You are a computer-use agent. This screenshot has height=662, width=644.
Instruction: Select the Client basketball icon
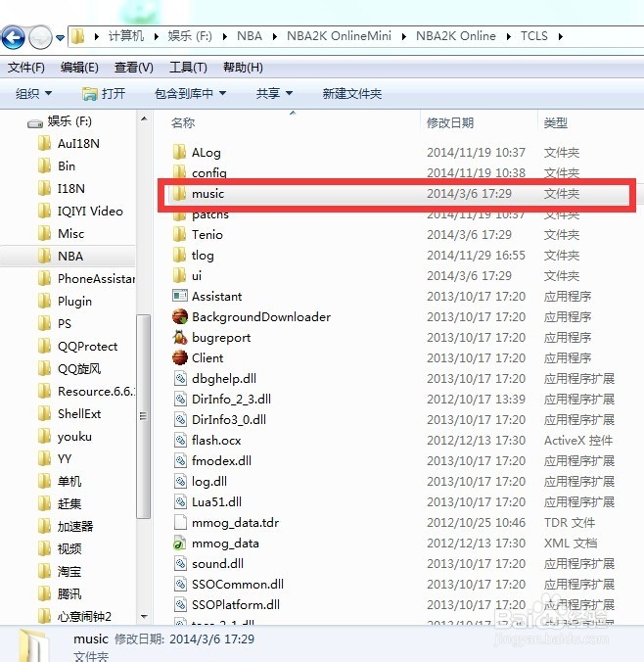(x=180, y=357)
